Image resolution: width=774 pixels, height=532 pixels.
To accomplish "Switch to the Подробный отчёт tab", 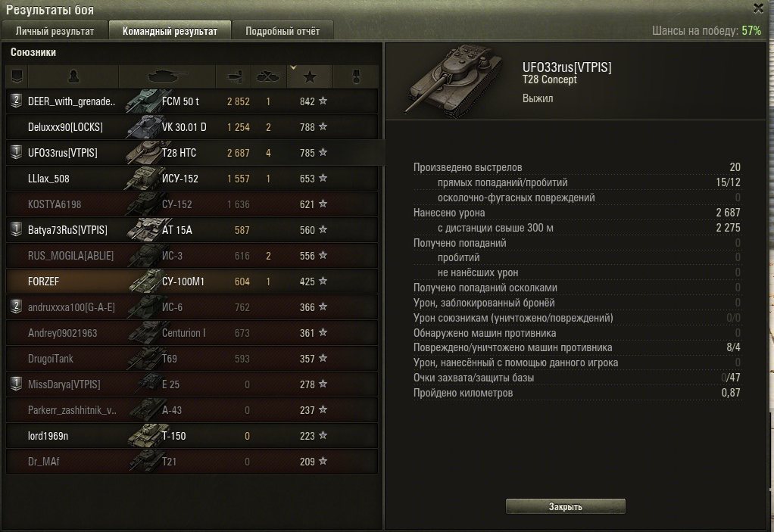I will pos(282,30).
